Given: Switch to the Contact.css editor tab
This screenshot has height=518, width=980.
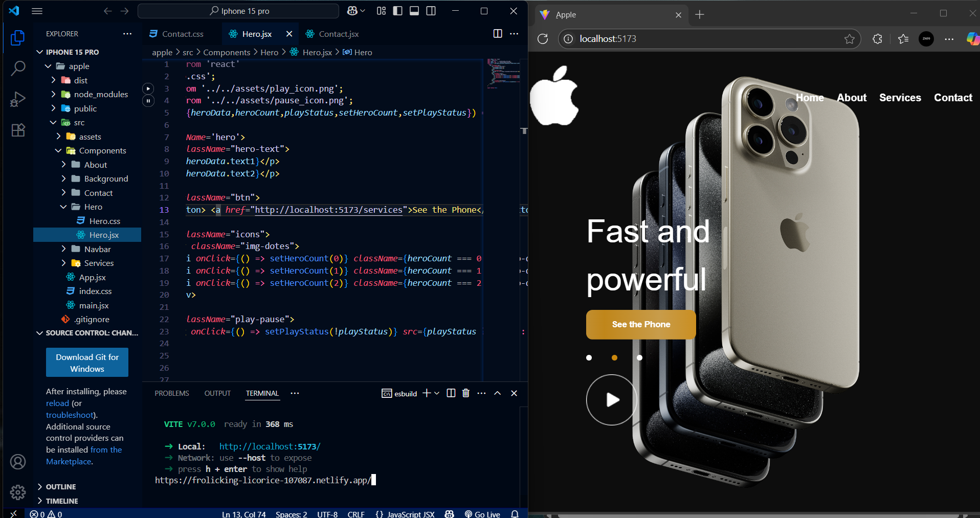Looking at the screenshot, I should [x=182, y=34].
